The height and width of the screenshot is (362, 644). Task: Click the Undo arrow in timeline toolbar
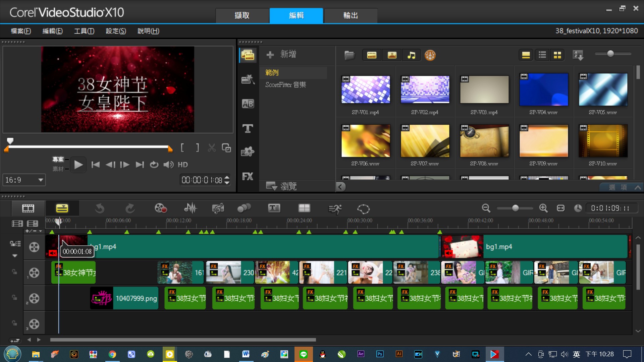99,208
